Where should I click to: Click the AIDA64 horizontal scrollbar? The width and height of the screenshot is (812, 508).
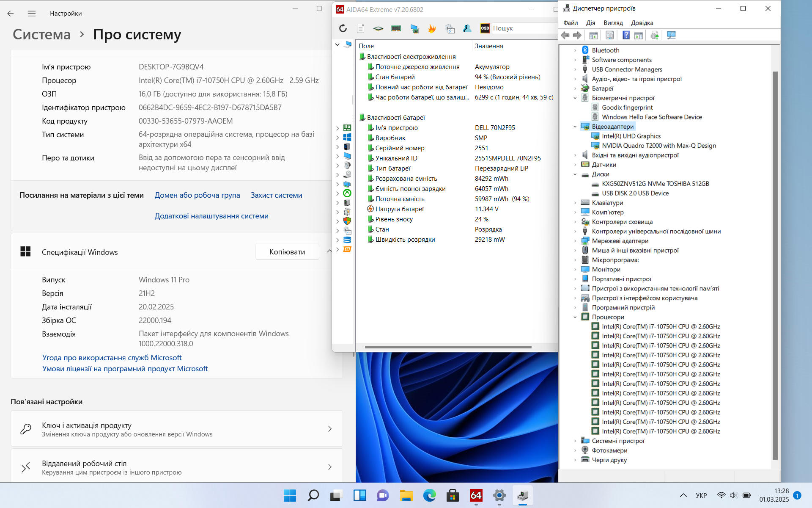click(x=448, y=347)
